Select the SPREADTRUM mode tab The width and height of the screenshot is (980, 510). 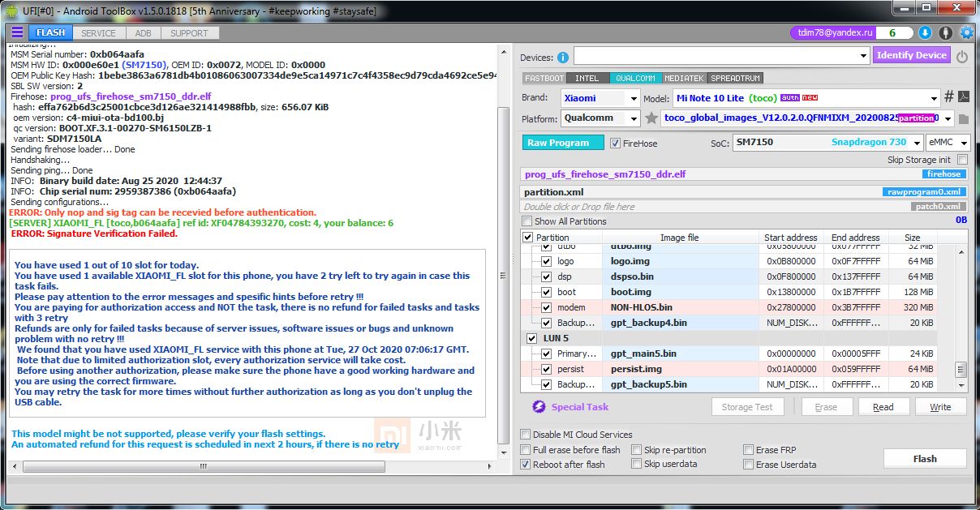(x=736, y=79)
